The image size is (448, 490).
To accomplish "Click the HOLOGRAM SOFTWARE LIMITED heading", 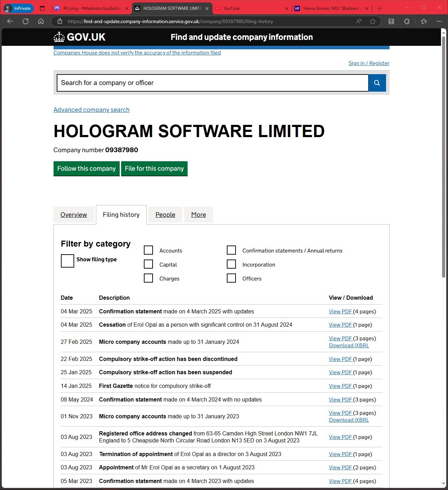I will pyautogui.click(x=189, y=131).
